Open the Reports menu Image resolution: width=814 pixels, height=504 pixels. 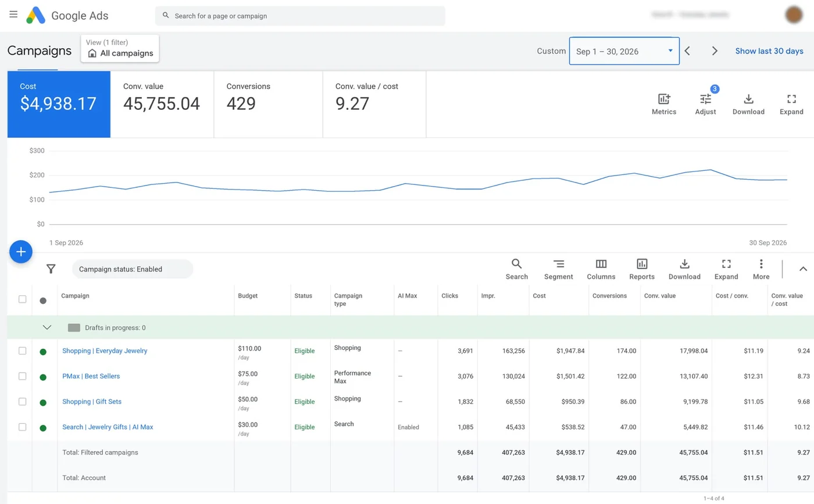click(x=642, y=269)
